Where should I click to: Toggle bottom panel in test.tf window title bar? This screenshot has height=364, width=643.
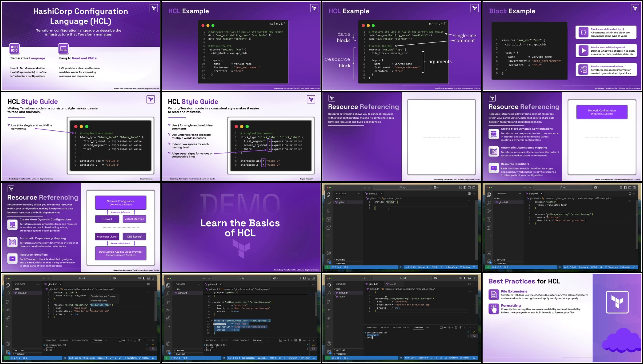point(470,278)
